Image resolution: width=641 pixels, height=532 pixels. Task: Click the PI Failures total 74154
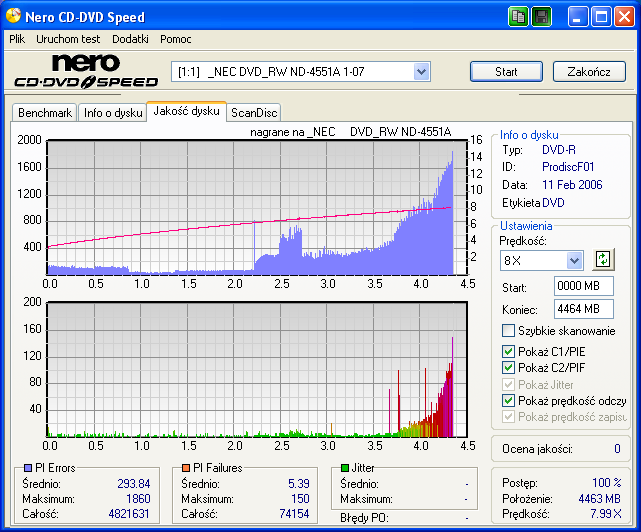click(x=294, y=514)
